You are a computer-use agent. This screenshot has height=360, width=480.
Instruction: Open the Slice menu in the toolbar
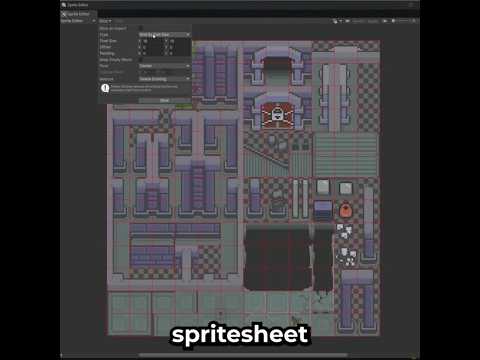[105, 21]
